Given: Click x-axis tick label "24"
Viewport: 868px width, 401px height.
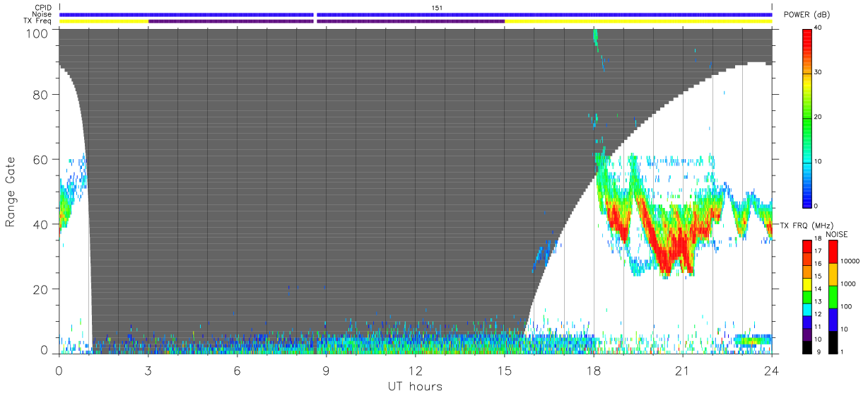Looking at the screenshot, I should 772,371.
